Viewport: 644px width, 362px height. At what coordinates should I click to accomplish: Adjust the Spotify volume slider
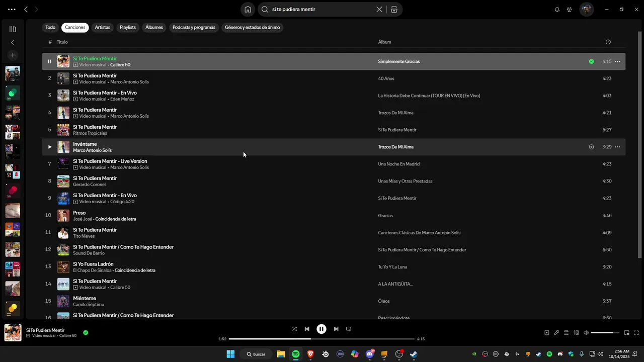pyautogui.click(x=605, y=333)
